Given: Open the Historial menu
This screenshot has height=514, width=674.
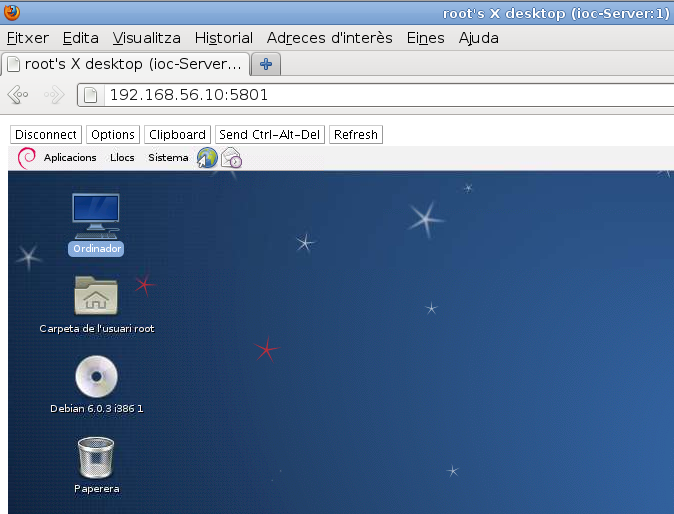Looking at the screenshot, I should point(223,38).
